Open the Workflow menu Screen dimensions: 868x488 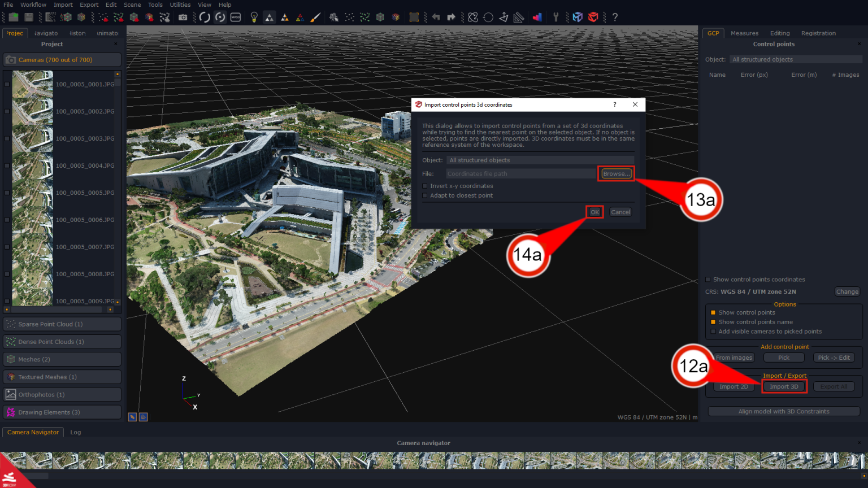[x=33, y=5]
